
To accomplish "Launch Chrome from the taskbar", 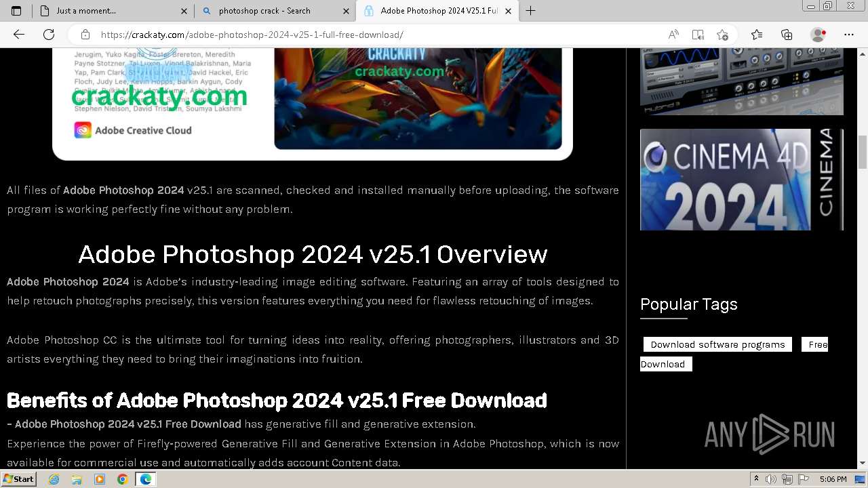I will pos(122,479).
